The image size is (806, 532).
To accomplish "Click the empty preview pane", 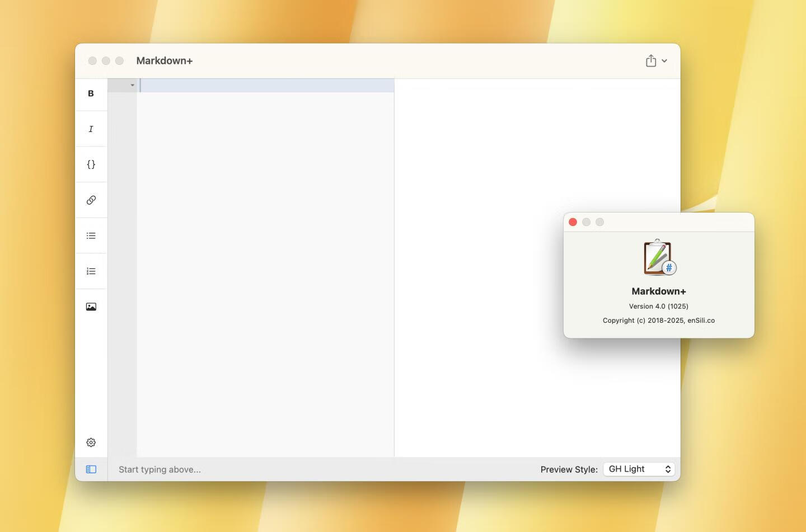I will click(537, 267).
